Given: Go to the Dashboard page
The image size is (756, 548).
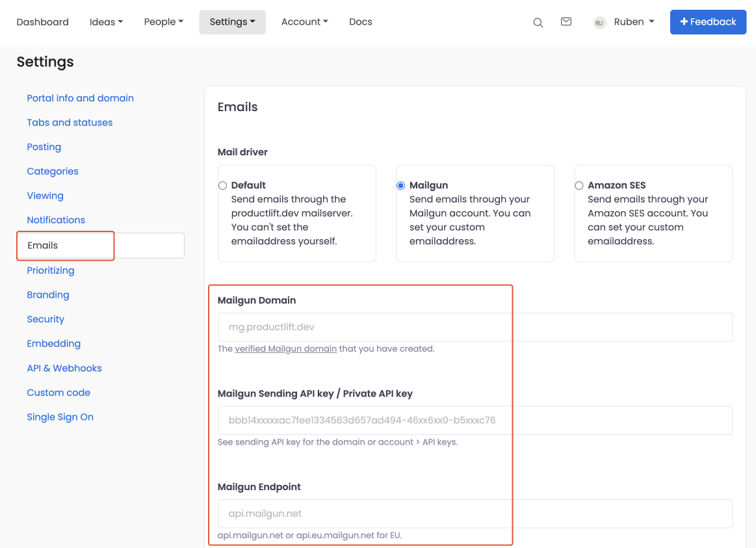Looking at the screenshot, I should click(43, 22).
